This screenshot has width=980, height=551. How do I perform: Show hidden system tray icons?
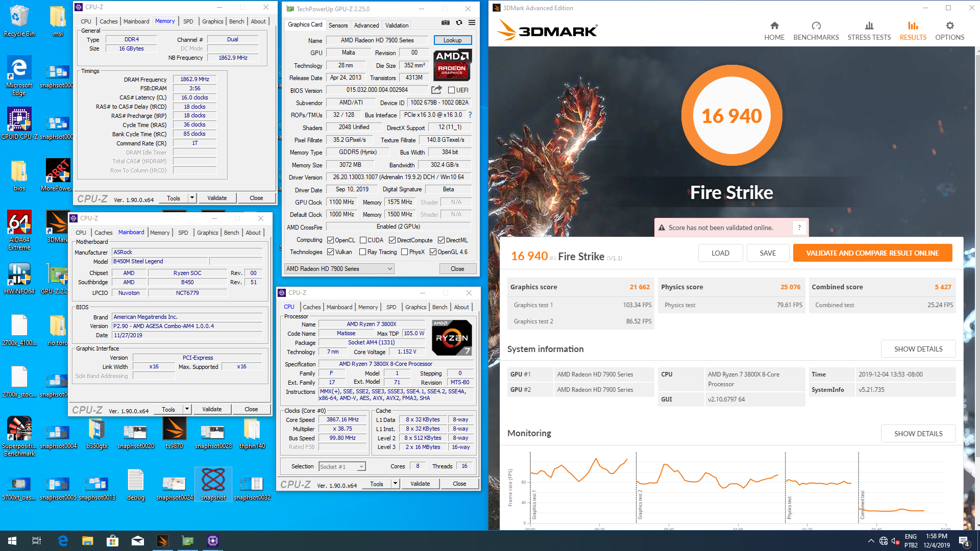(871, 541)
